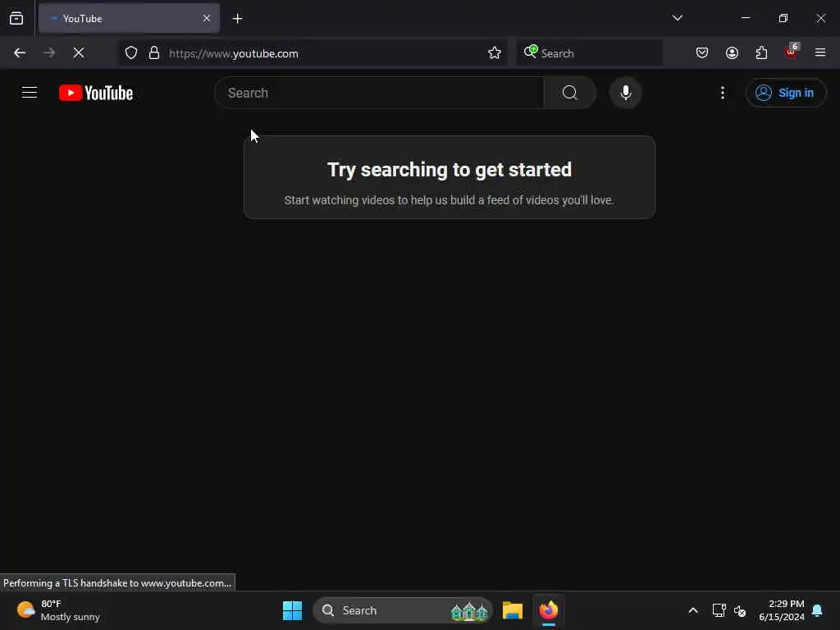The image size is (840, 630).
Task: Click 'Start watching videos' message text
Action: coord(449,200)
